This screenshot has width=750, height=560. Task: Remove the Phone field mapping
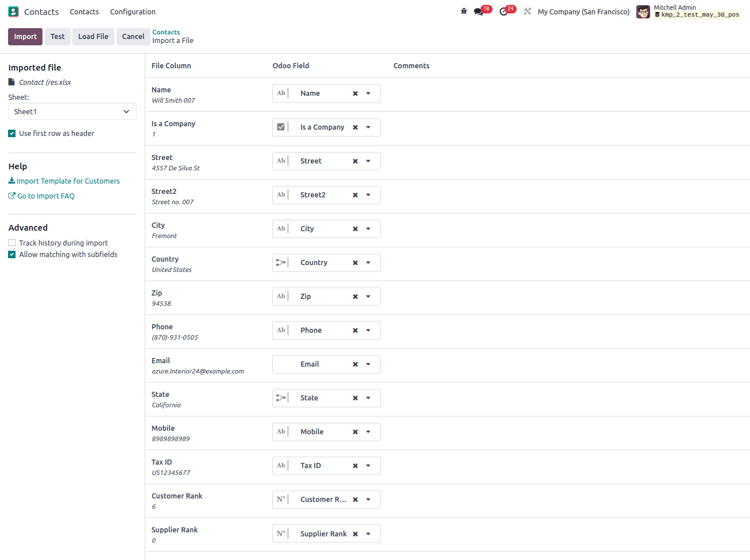(x=355, y=330)
